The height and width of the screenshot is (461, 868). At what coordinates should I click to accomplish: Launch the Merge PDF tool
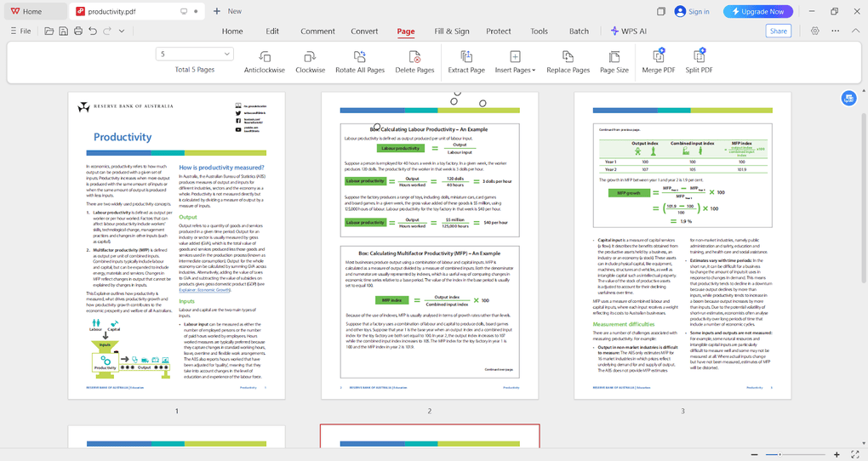coord(658,61)
